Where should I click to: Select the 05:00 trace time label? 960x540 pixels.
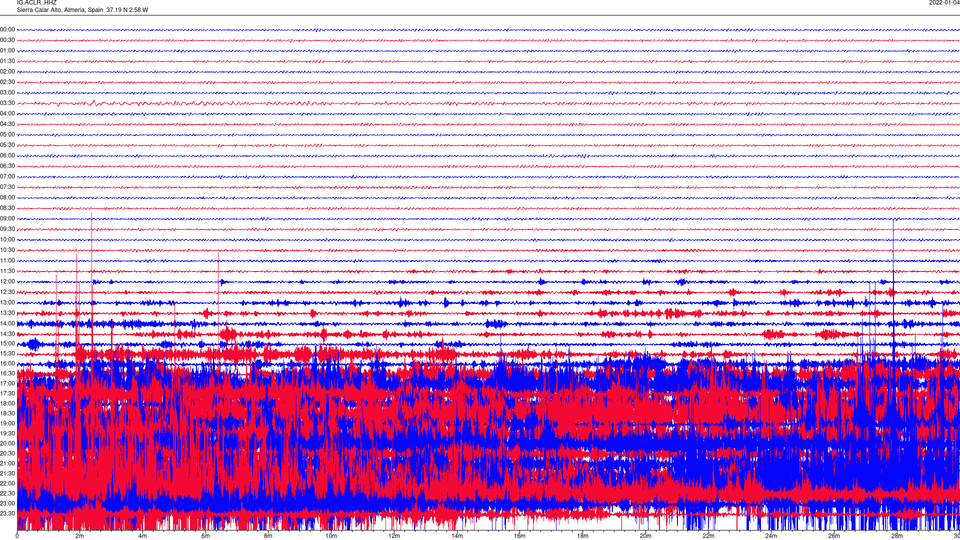coord(7,134)
